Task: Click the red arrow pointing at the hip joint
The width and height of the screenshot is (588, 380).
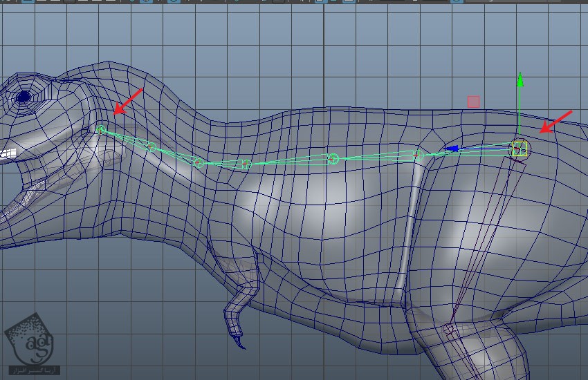Action: (557, 121)
